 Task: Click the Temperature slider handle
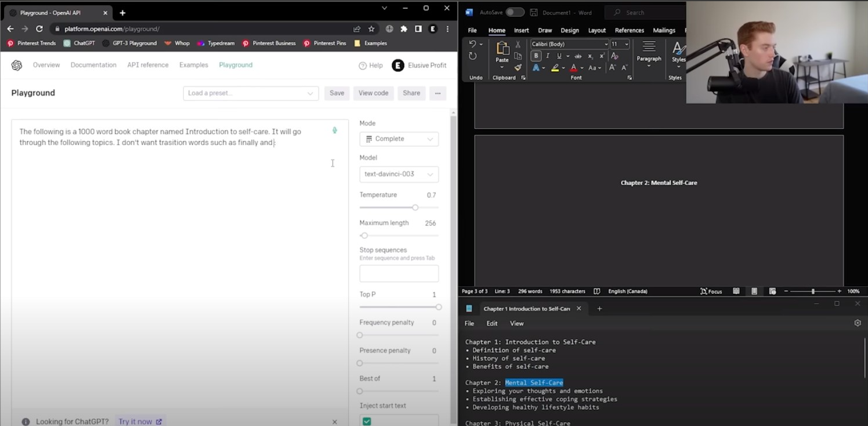(415, 207)
